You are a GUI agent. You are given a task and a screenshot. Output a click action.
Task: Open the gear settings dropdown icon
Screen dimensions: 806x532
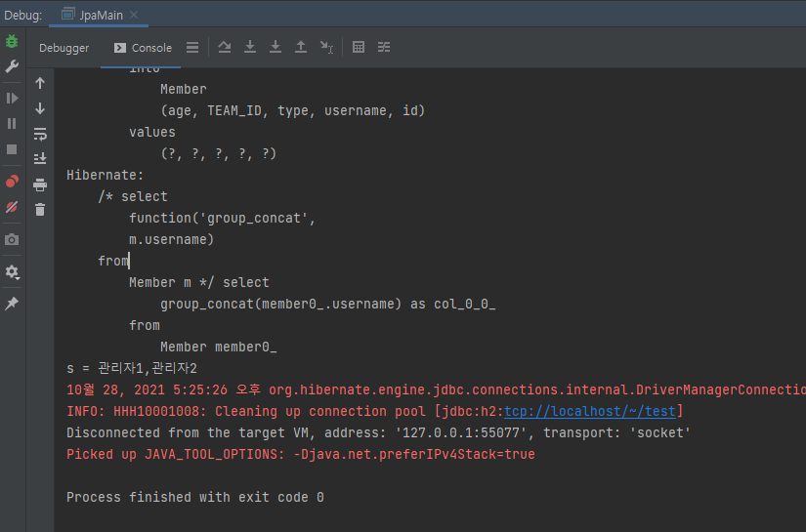[x=12, y=271]
